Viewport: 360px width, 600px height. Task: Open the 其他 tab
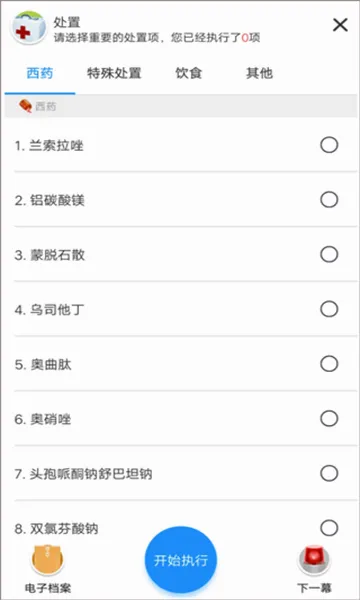[x=259, y=73]
